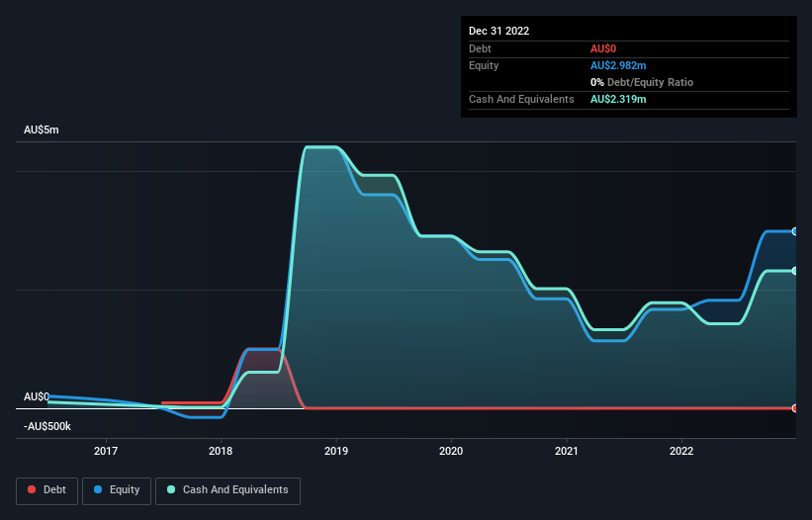Viewport: 812px width, 520px height.
Task: Toggle Cash And Equivalents legend button
Action: 227,490
